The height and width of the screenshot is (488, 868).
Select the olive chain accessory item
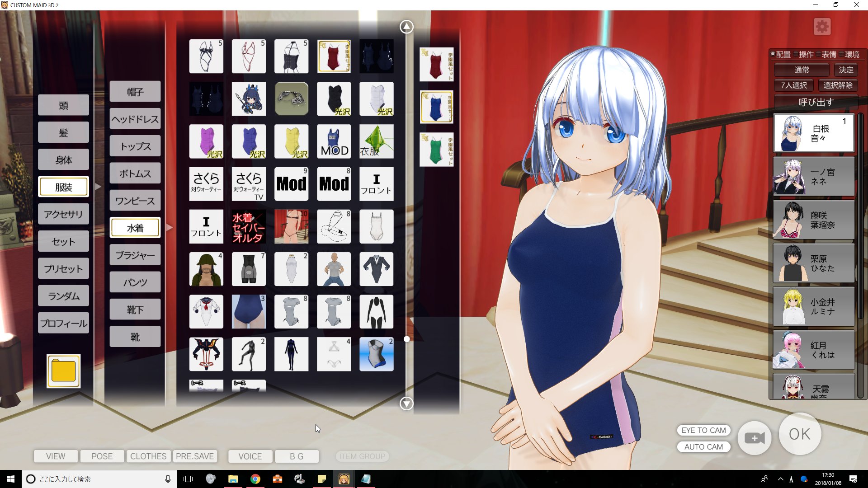coord(291,99)
